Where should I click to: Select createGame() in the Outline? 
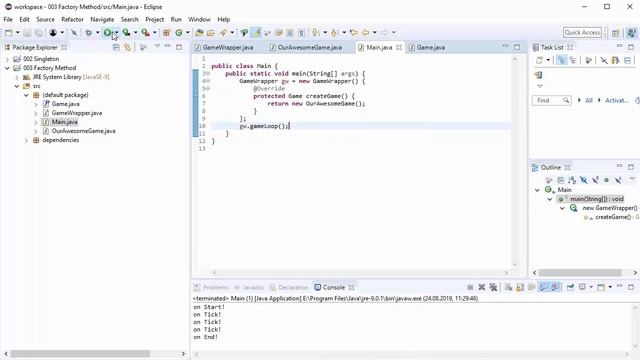point(612,217)
